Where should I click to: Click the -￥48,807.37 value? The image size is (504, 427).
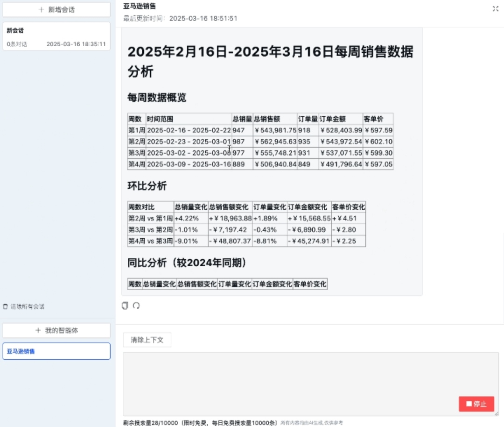[230, 241]
